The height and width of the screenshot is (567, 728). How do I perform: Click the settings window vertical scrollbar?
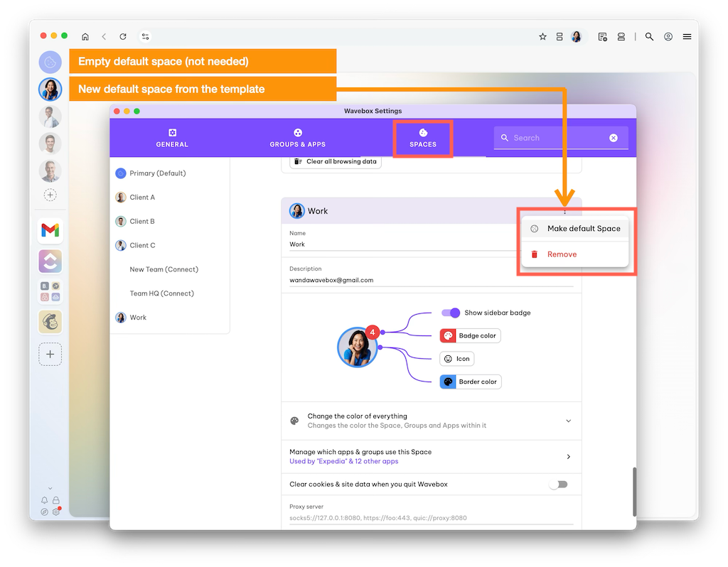634,492
